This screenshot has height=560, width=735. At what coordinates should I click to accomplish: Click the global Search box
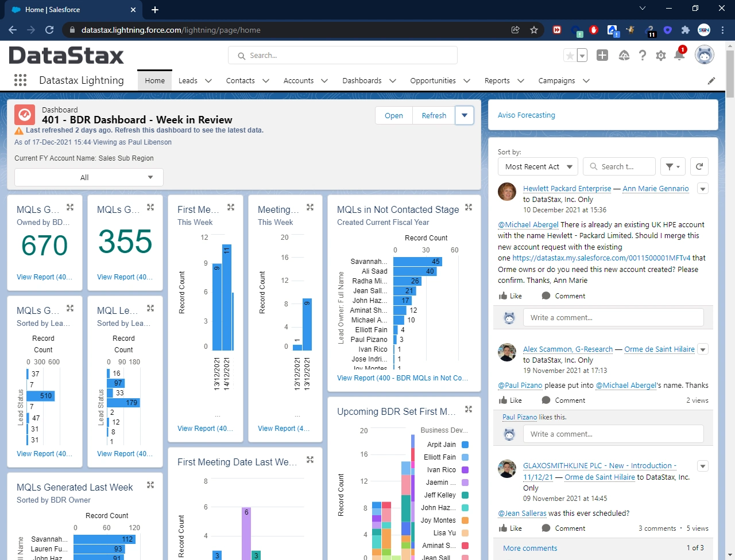tap(343, 56)
